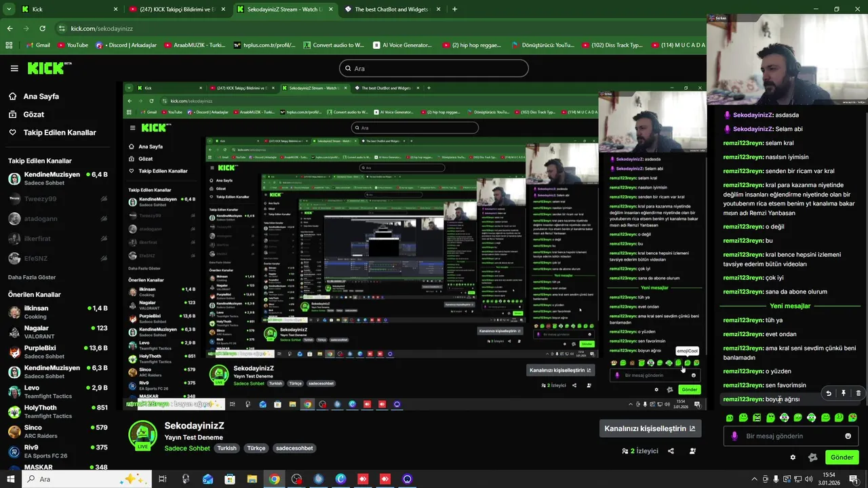Viewport: 868px width, 488px height.
Task: Open the Chrome apps grid in bookmarks bar
Action: point(9,45)
